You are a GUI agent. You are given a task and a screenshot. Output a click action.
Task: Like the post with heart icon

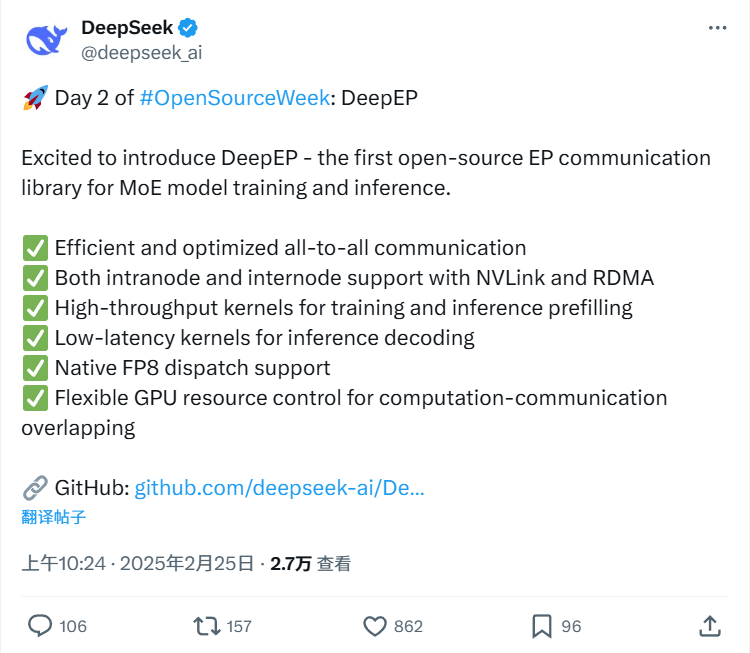pyautogui.click(x=375, y=626)
